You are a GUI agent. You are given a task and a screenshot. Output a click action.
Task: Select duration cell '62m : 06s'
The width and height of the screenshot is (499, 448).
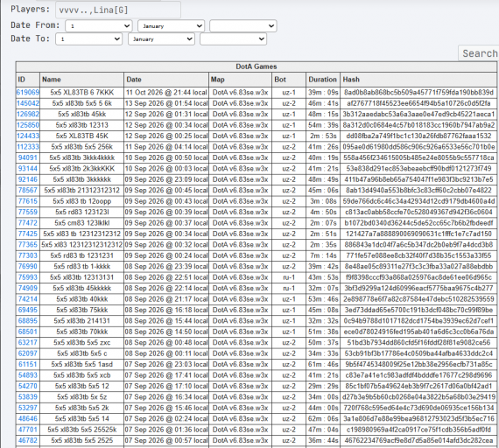pyautogui.click(x=323, y=419)
